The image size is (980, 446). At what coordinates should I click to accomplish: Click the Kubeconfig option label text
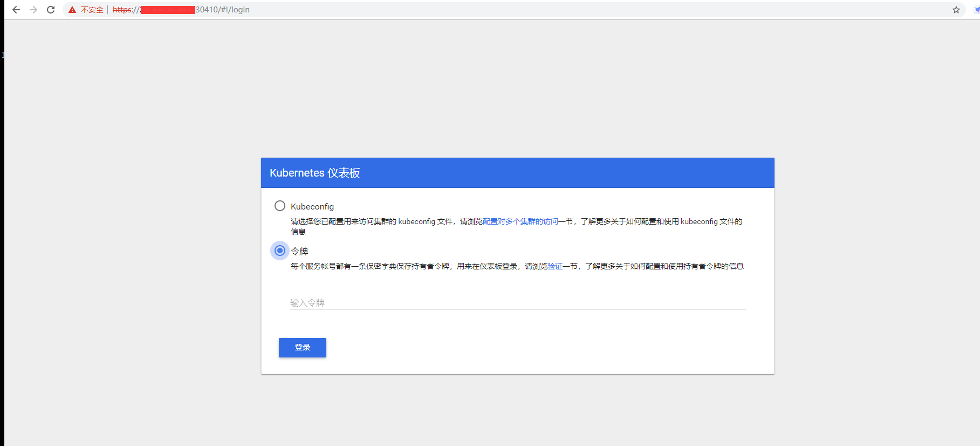[312, 206]
